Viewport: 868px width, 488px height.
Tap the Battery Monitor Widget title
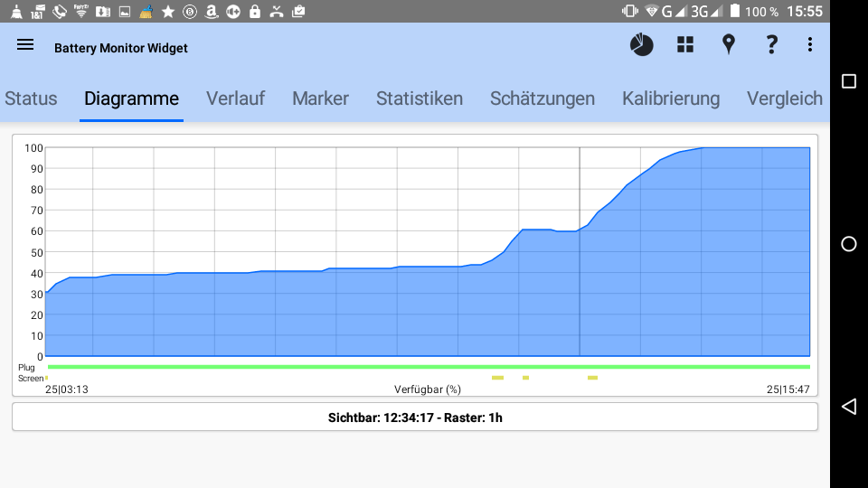tap(120, 48)
